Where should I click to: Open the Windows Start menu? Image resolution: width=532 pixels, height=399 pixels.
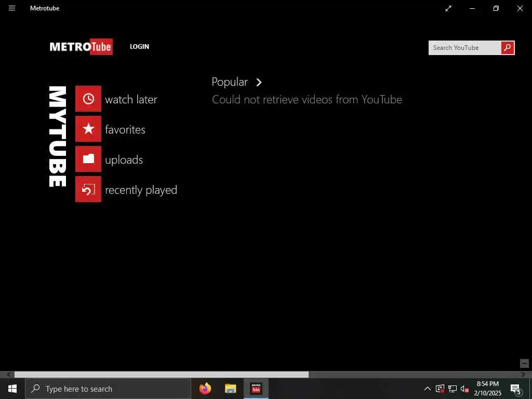point(12,389)
